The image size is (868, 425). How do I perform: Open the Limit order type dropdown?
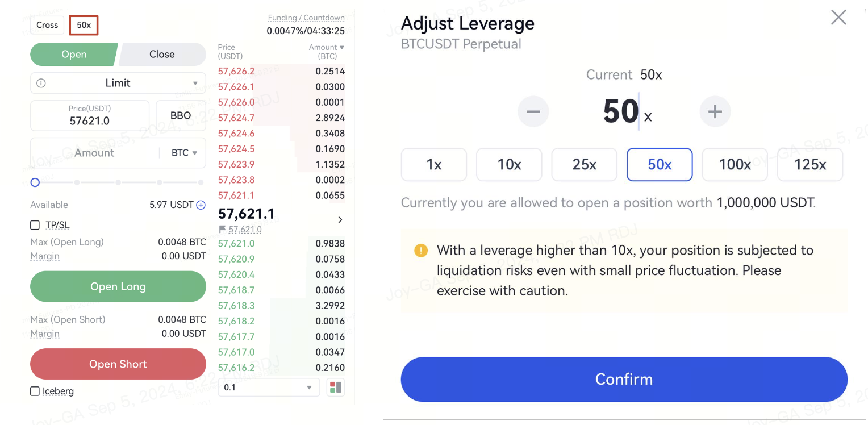coord(118,83)
